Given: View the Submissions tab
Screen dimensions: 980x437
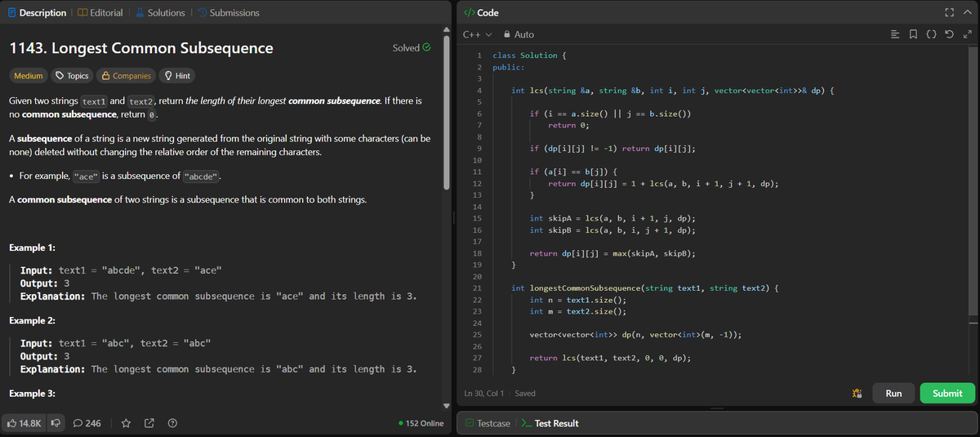Looking at the screenshot, I should pos(228,12).
